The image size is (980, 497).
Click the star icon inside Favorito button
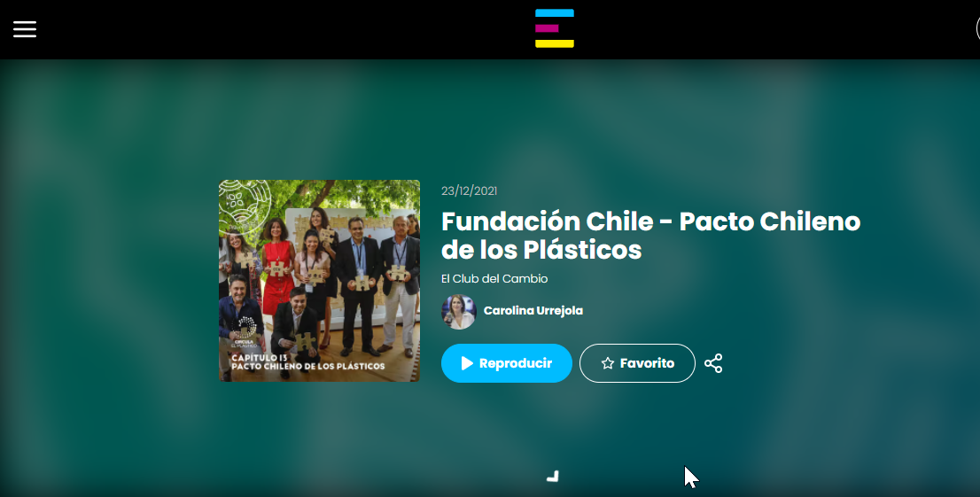coord(608,363)
